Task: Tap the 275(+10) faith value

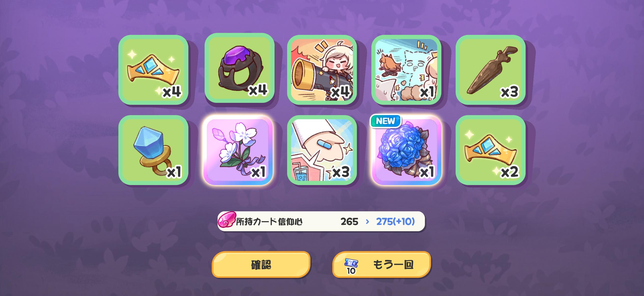Action: (x=395, y=222)
